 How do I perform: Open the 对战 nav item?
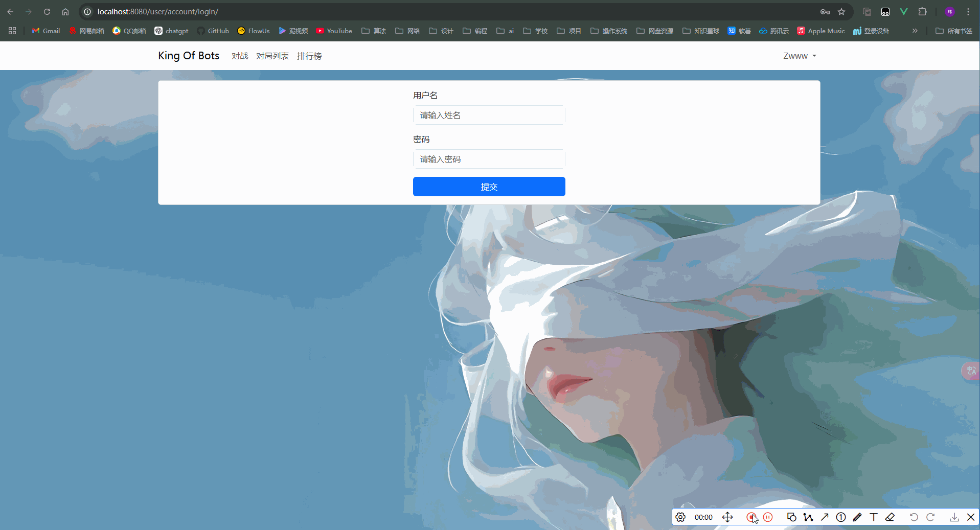click(240, 56)
